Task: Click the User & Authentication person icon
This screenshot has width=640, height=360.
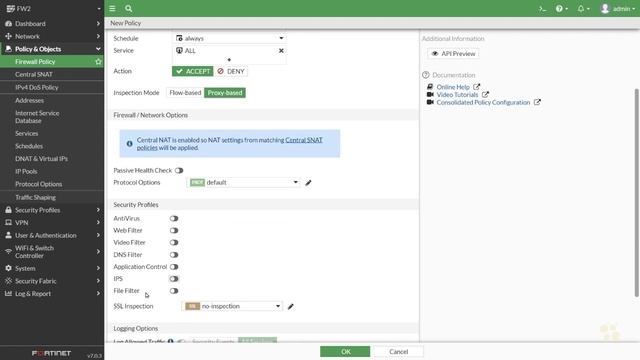Action: click(x=8, y=235)
